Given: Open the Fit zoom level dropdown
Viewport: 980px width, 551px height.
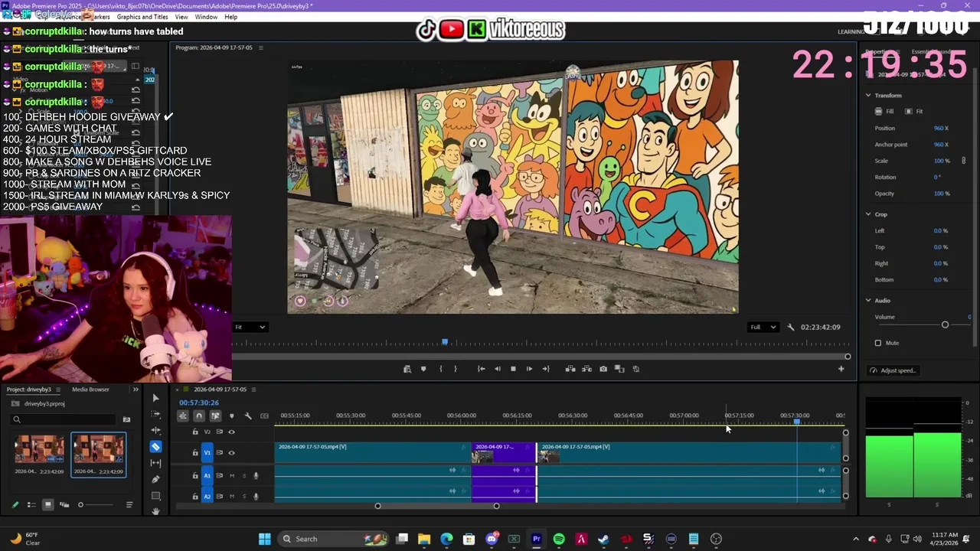Looking at the screenshot, I should click(x=250, y=327).
